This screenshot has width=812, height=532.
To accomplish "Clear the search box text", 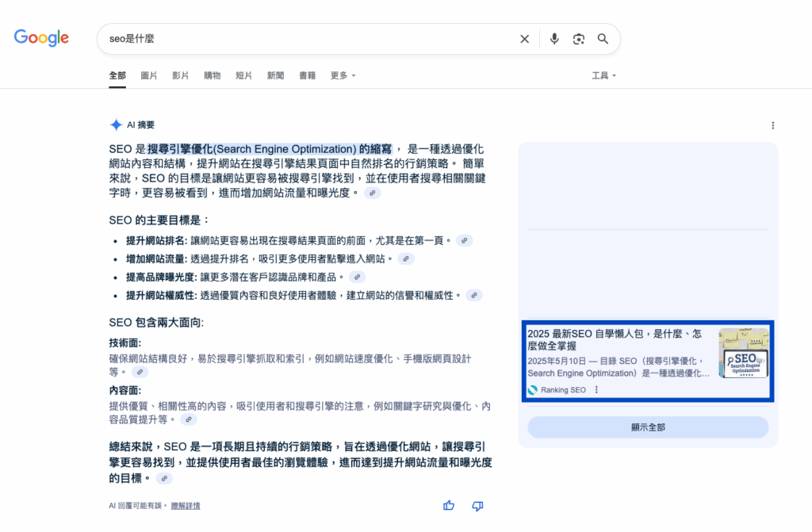I will coord(524,39).
